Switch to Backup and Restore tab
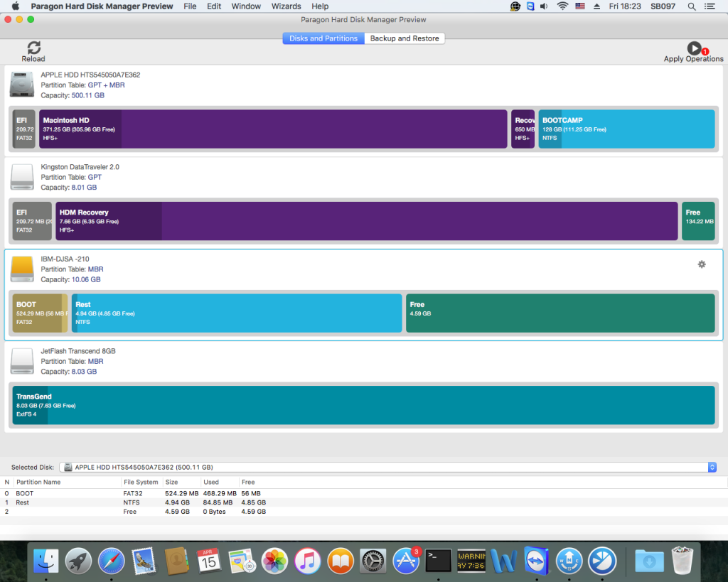Viewport: 728px width, 582px height. tap(405, 38)
